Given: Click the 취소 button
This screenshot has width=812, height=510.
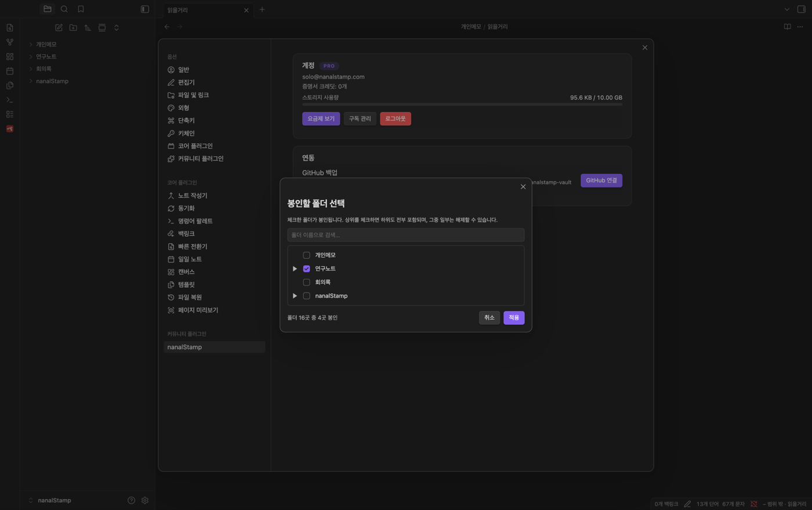Looking at the screenshot, I should coord(489,318).
